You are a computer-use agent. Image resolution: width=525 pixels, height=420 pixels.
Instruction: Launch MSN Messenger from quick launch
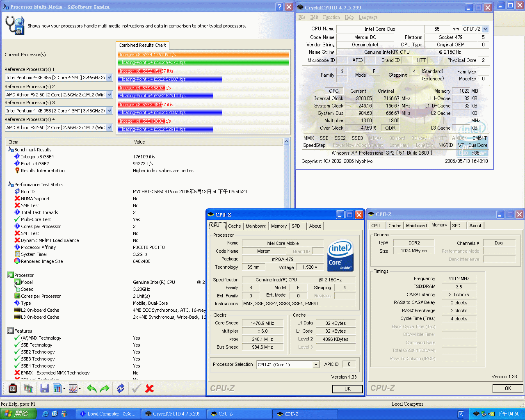pos(64,414)
